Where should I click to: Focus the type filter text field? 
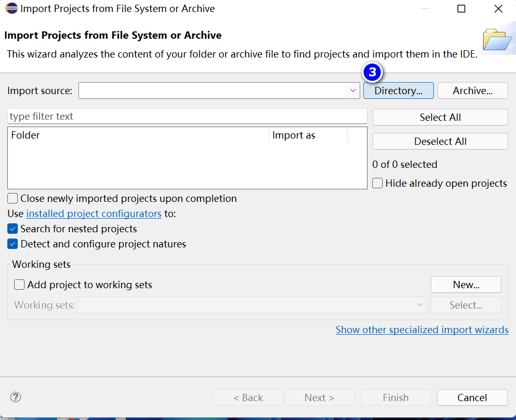(x=187, y=117)
